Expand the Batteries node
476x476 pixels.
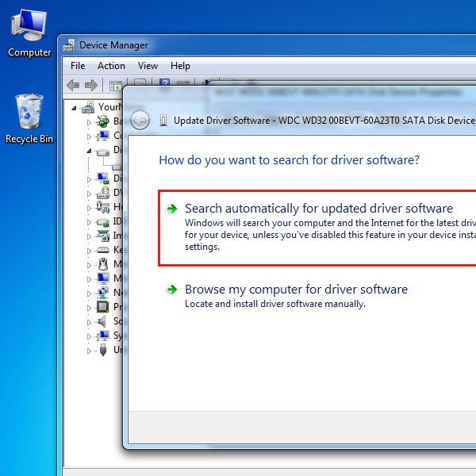(89, 122)
